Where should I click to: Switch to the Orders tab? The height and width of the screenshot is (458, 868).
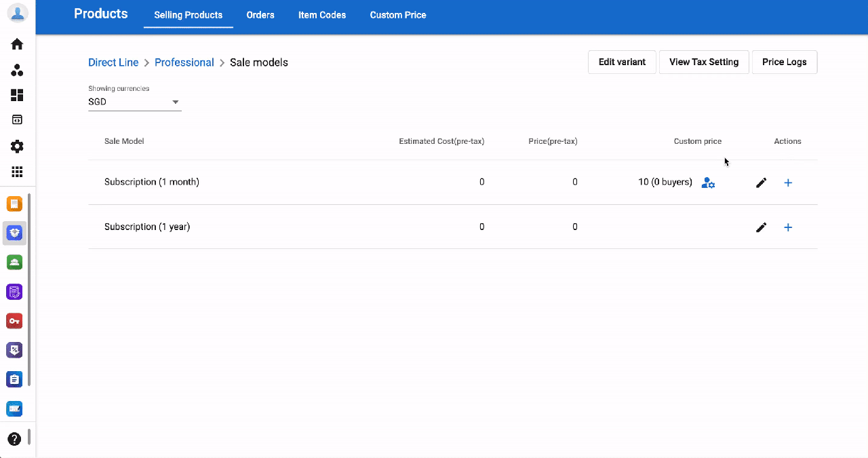click(x=260, y=15)
